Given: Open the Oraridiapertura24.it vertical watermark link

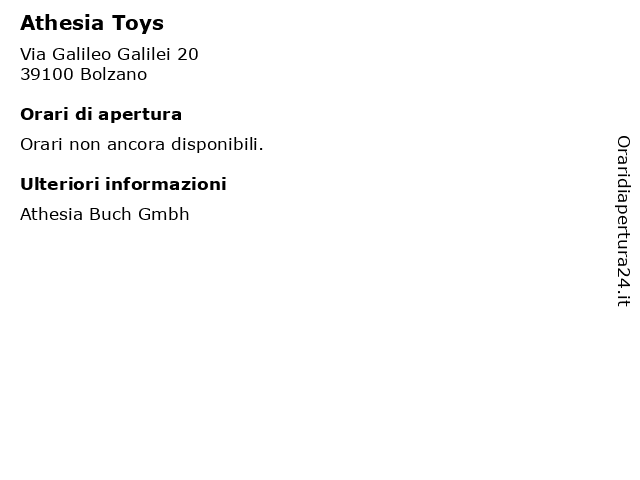Looking at the screenshot, I should click(x=623, y=221).
